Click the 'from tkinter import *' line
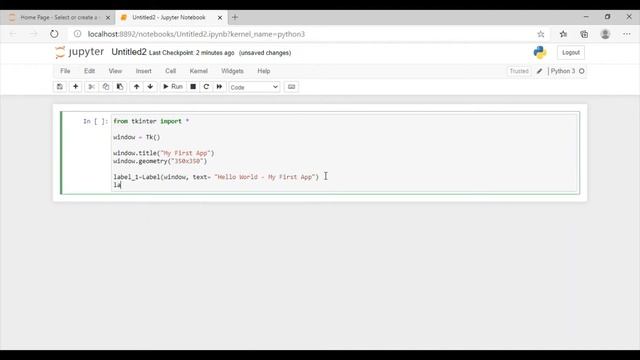640x360 pixels. (151, 121)
